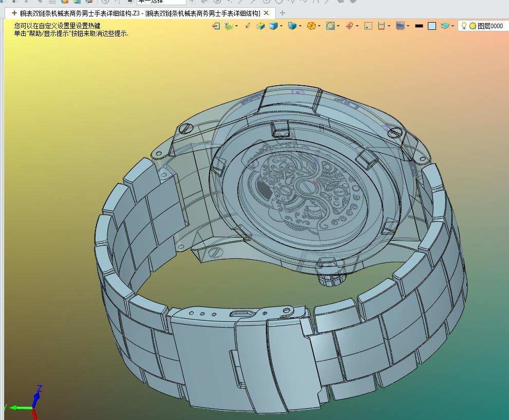509x420 pixels.
Task: Click the green axis arrow of the triad
Action: point(20,408)
